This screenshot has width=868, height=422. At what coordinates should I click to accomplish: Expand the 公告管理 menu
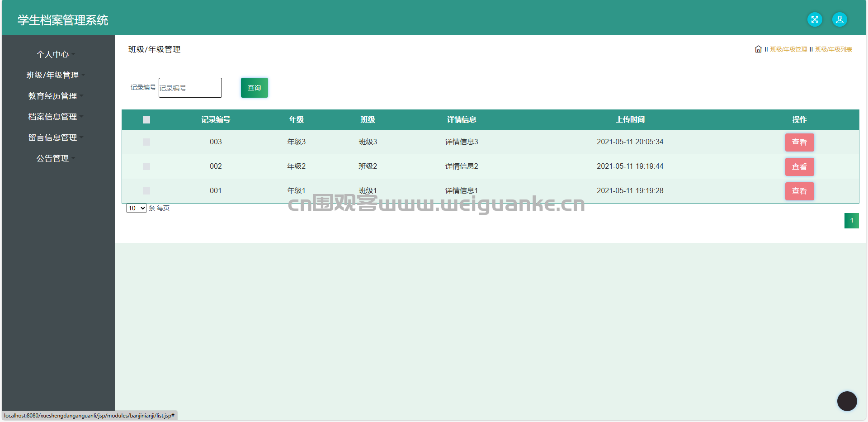[56, 158]
